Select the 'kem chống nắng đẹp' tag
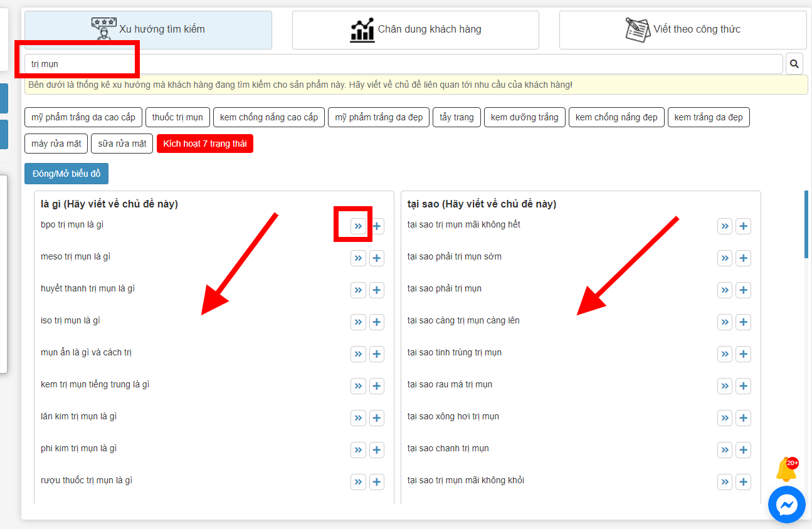The height and width of the screenshot is (529, 812). click(x=616, y=117)
